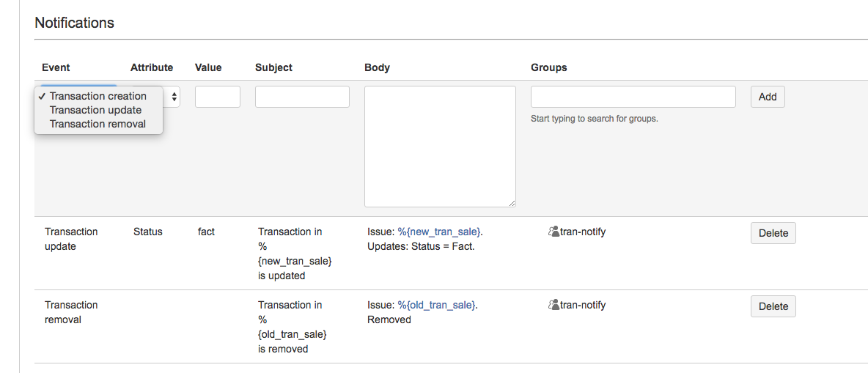The width and height of the screenshot is (868, 373).
Task: Click the "fact" value cell
Action: (206, 232)
